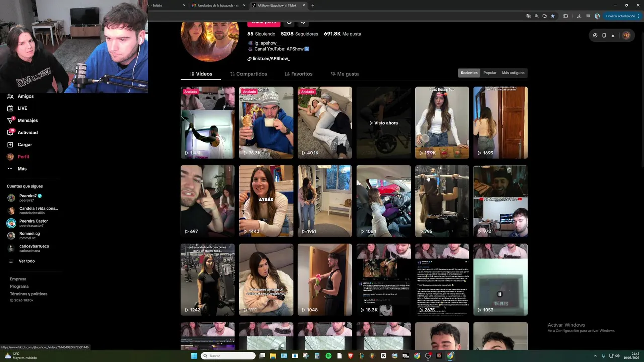Screen dimensions: 644x362
Task: Click the install app icon in address bar
Action: point(544,16)
